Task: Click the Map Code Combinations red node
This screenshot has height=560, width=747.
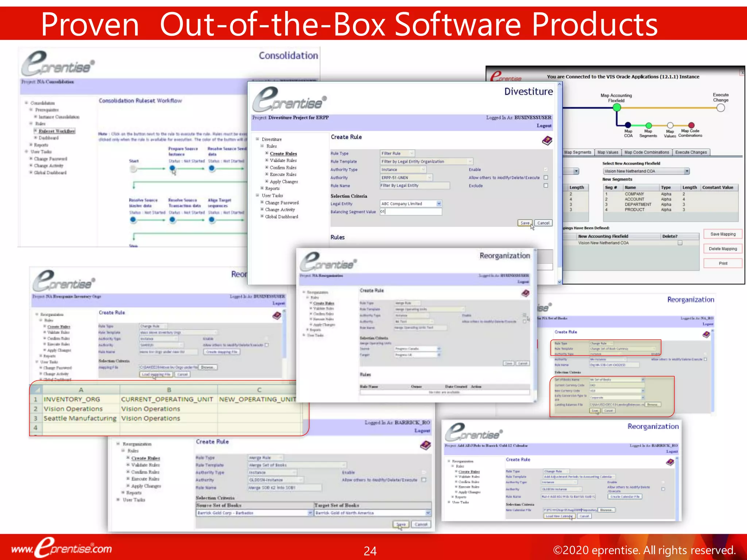Action: [691, 125]
